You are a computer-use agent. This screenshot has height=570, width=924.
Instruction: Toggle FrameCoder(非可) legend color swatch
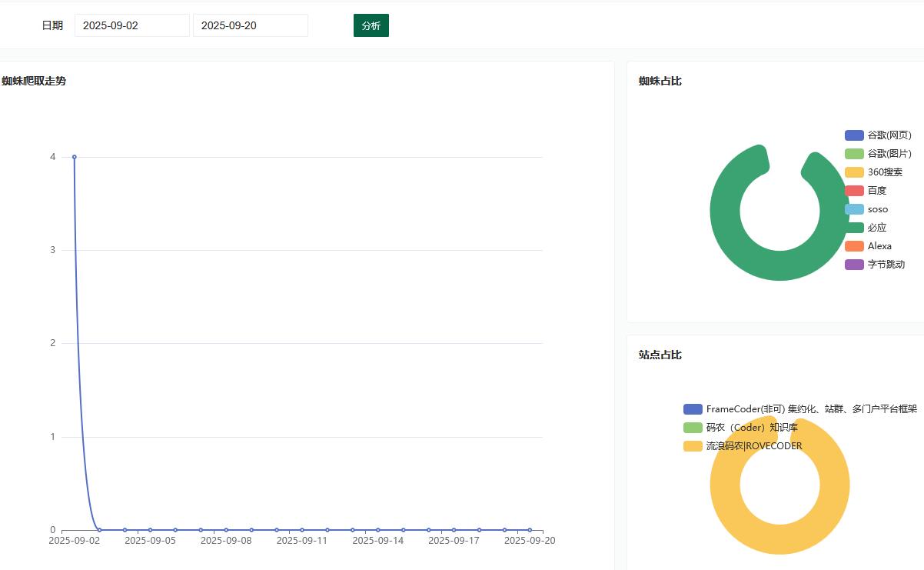[x=693, y=409]
